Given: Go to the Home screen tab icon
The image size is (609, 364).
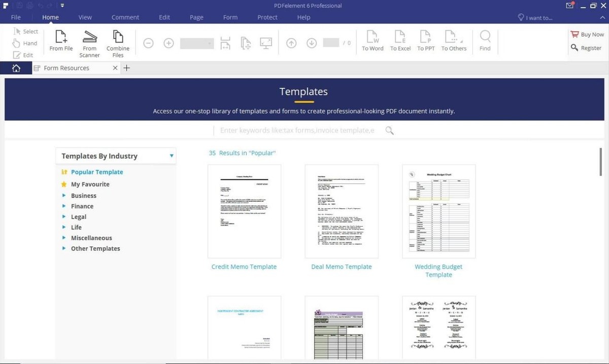Looking at the screenshot, I should pyautogui.click(x=16, y=68).
